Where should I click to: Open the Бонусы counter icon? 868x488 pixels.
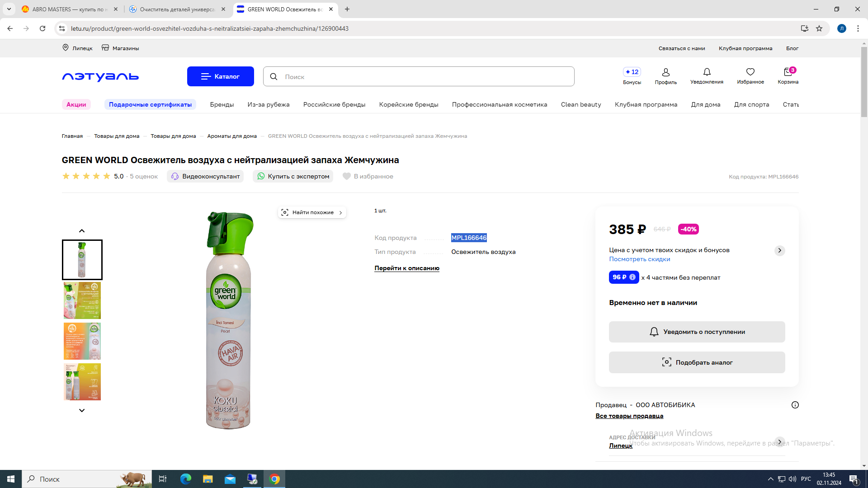[x=632, y=72]
